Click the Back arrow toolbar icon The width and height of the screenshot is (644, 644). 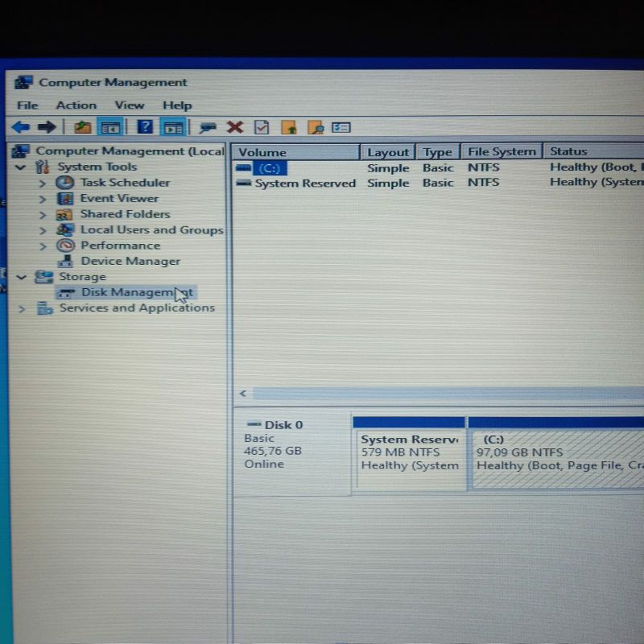[21, 127]
